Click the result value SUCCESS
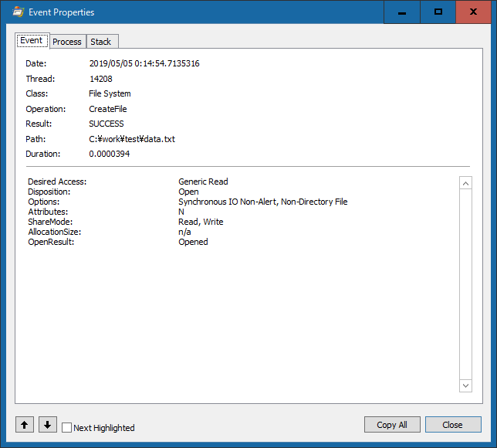 [106, 124]
